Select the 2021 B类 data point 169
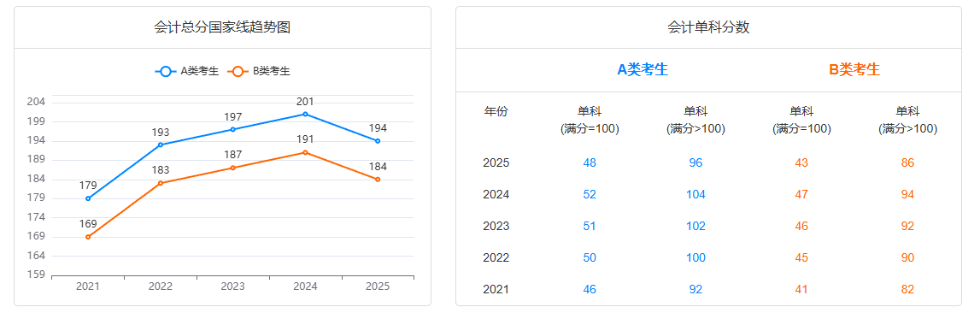The height and width of the screenshot is (313, 980). (x=88, y=237)
